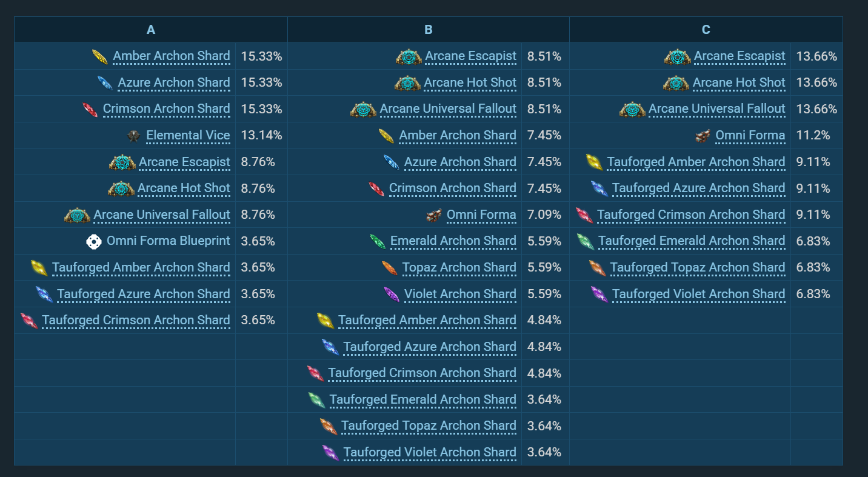Open Tauforged Violet Archon Shard link in column C

point(699,294)
